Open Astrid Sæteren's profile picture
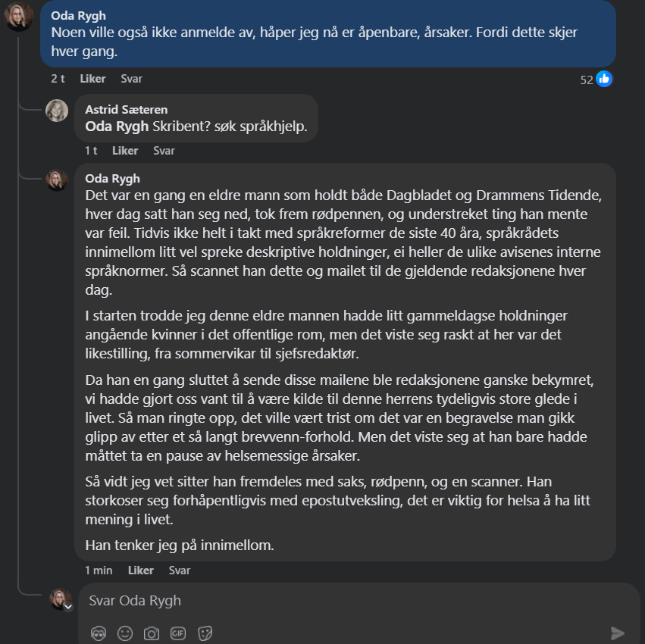This screenshot has height=644, width=645. click(x=57, y=111)
